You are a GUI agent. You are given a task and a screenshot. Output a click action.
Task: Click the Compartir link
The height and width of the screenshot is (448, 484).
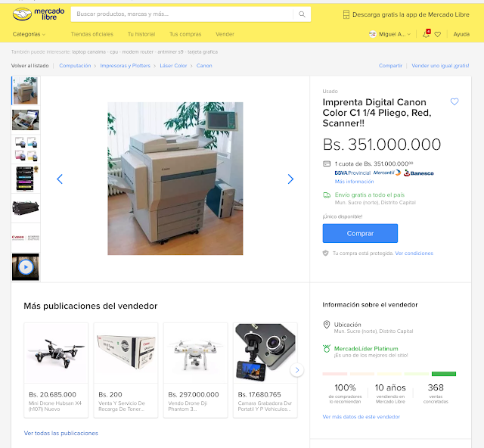[x=390, y=66]
